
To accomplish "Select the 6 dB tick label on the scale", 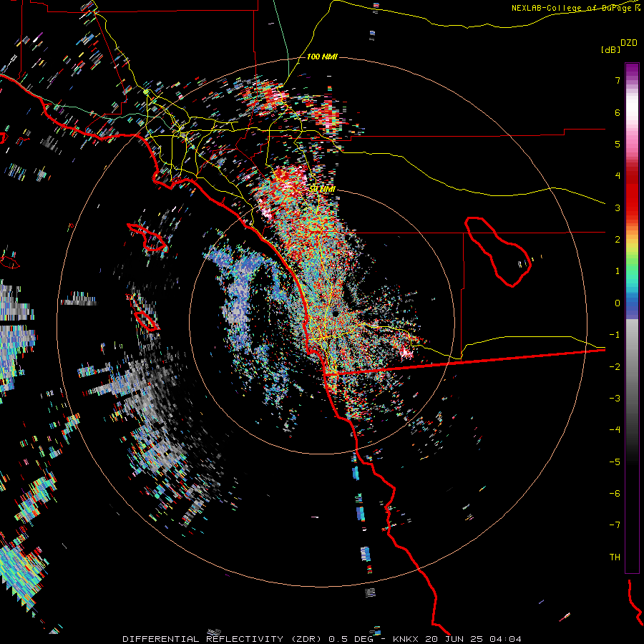I will [x=618, y=112].
